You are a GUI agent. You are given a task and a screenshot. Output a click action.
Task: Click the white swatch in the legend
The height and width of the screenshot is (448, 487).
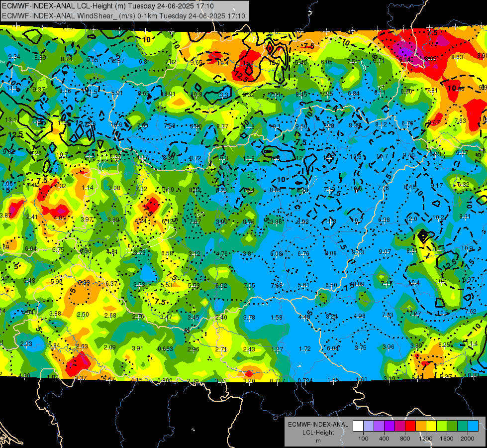coord(358,426)
